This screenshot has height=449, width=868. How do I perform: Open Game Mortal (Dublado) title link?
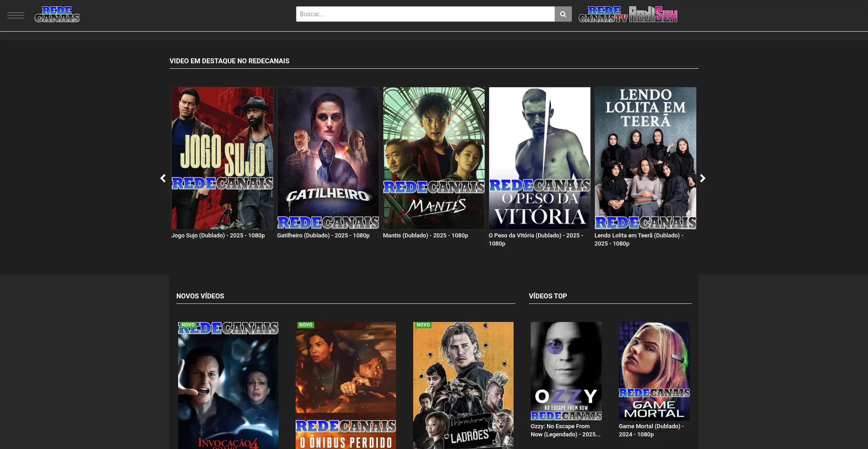click(651, 430)
